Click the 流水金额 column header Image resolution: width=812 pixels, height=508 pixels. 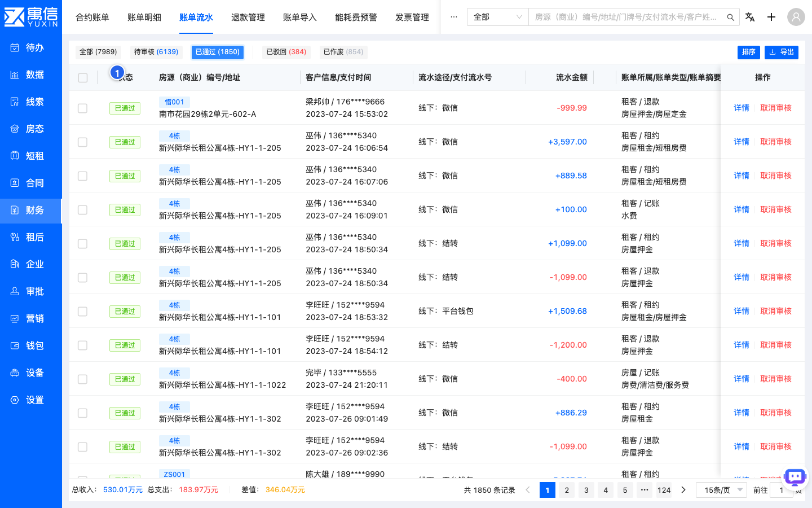pos(572,77)
